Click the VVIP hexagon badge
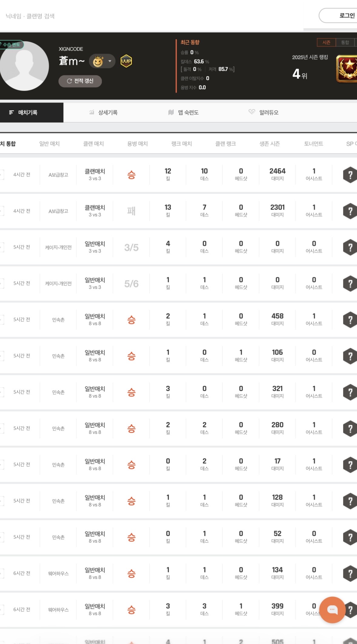The image size is (357, 644). click(126, 61)
